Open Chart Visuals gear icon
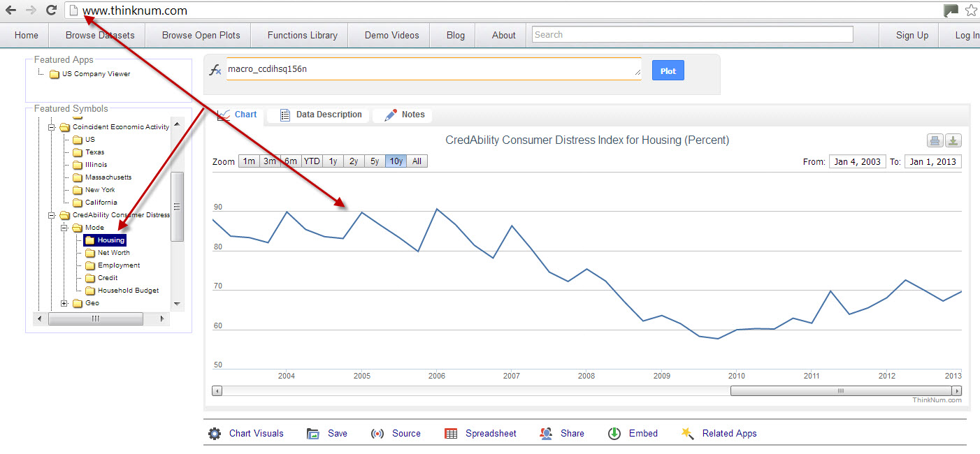 click(x=215, y=434)
